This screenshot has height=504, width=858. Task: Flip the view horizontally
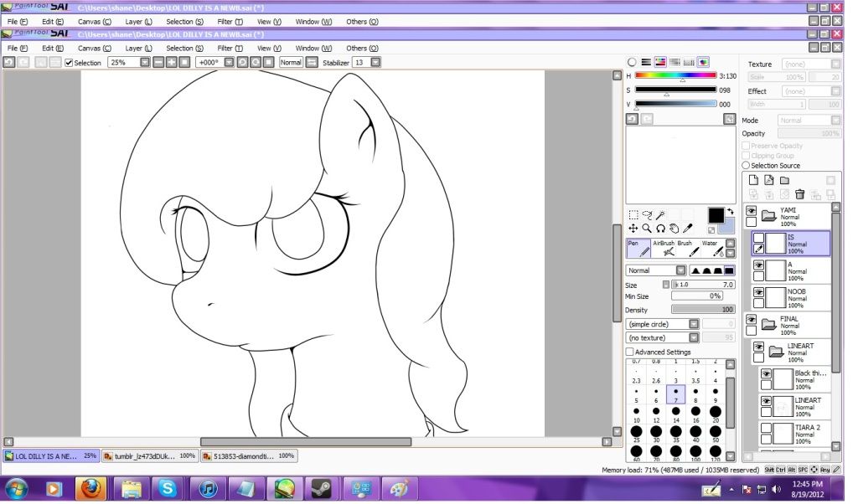(x=312, y=62)
